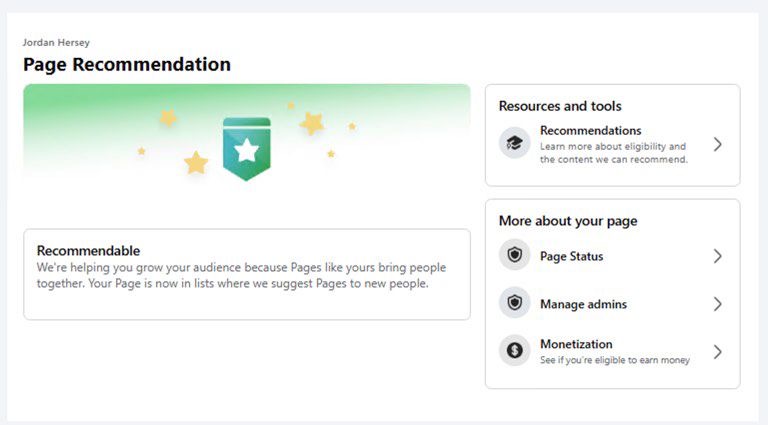Click the Recommendable status card
768x425 pixels.
point(246,274)
